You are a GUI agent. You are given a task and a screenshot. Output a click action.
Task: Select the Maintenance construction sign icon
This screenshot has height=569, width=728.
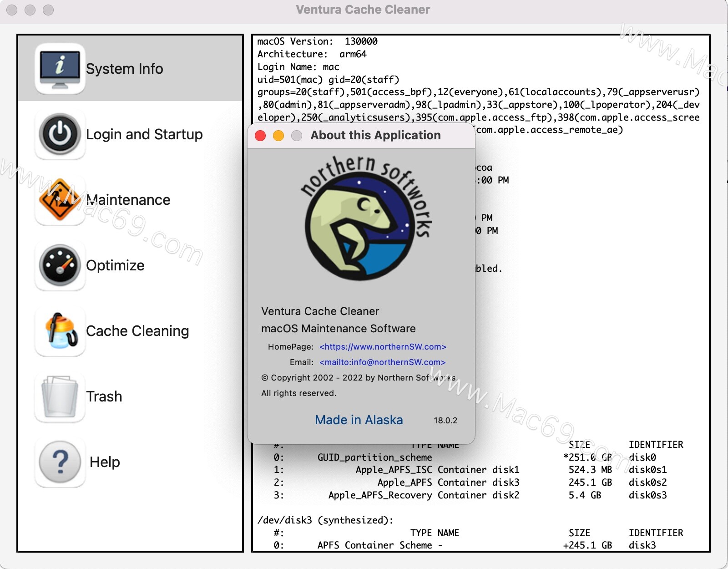tap(60, 200)
